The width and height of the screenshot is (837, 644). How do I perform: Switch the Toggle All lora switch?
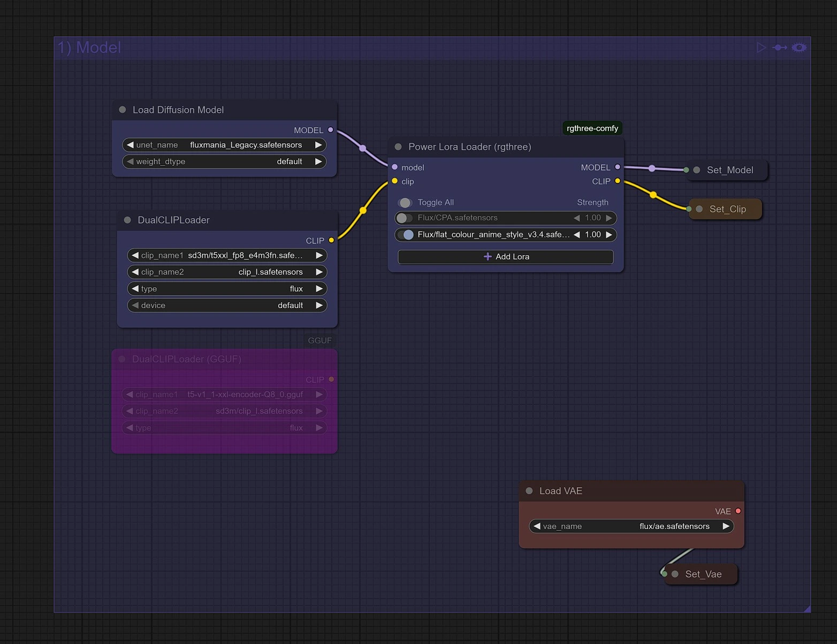[x=405, y=203]
